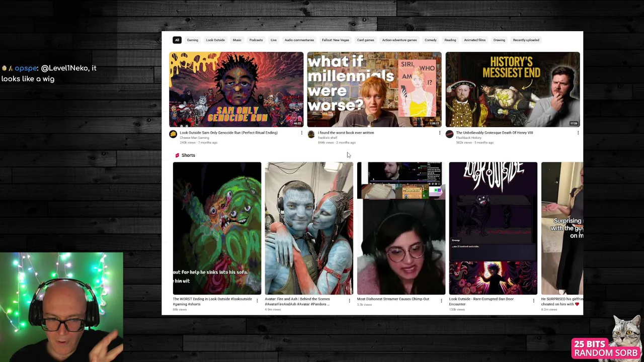Click the opspe username in stream chat
The height and width of the screenshot is (362, 644).
[26, 68]
